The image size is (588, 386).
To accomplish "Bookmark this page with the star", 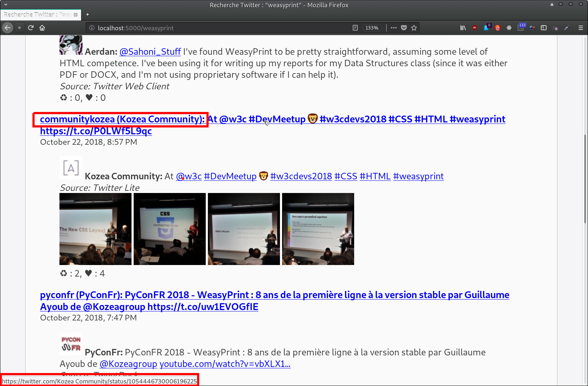I will click(x=414, y=28).
